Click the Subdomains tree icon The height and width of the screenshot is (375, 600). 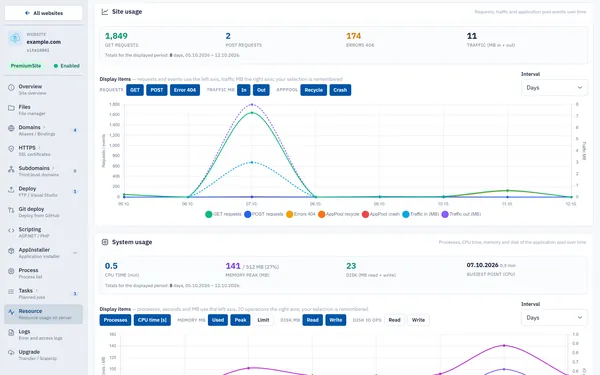11,169
